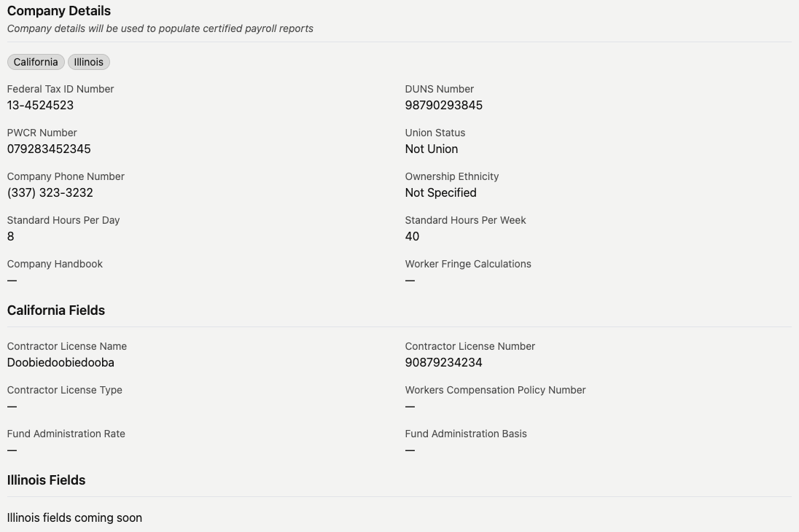Click the Fund Administration Rate label

pos(66,434)
